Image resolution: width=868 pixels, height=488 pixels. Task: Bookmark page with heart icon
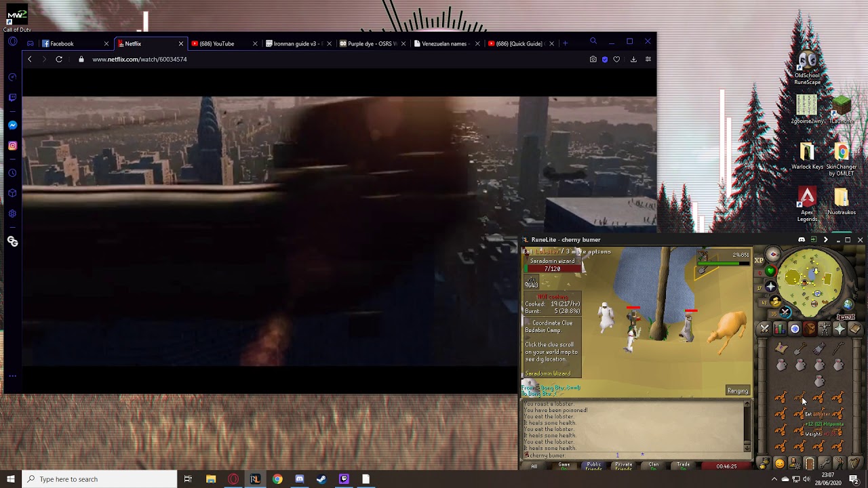point(616,59)
